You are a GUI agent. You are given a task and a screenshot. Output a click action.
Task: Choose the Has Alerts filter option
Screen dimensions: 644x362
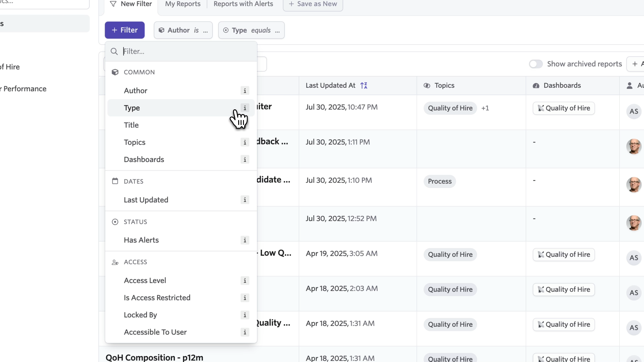tap(181, 240)
